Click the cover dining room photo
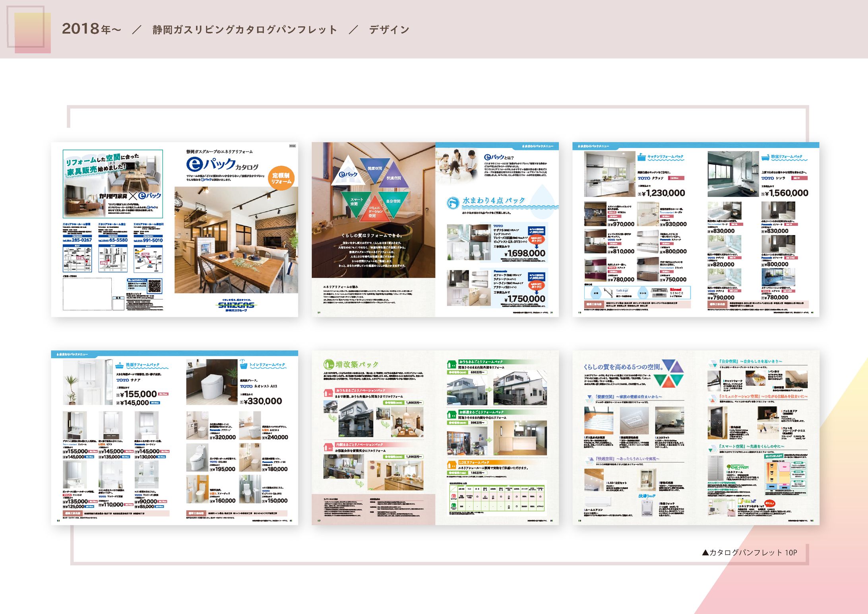 click(236, 240)
